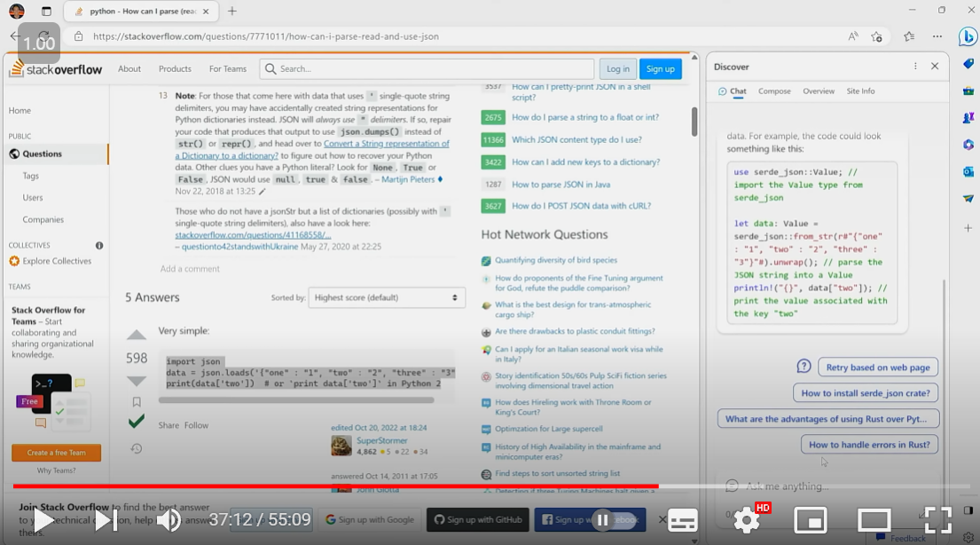Switch to the Compose tab

[x=774, y=91]
